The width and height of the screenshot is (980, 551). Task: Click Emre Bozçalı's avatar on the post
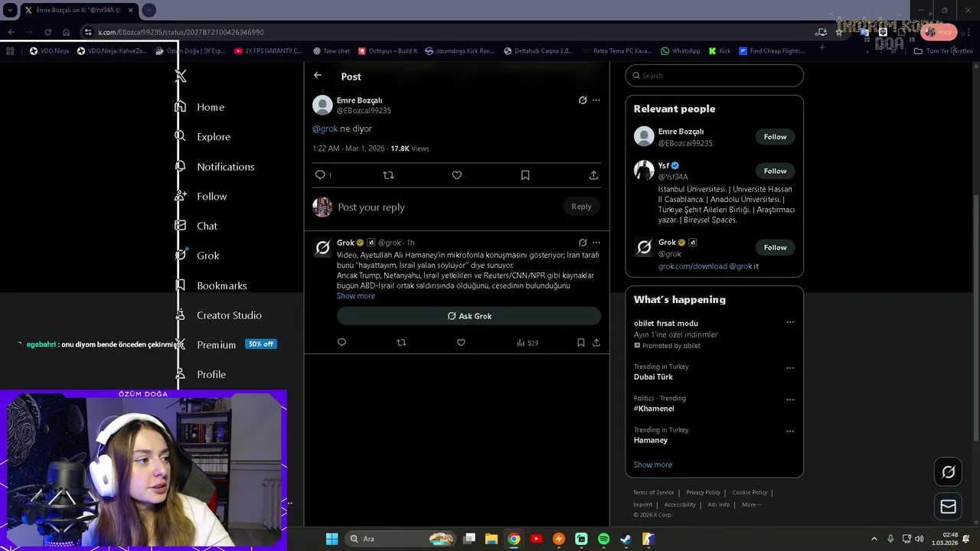[x=322, y=105]
